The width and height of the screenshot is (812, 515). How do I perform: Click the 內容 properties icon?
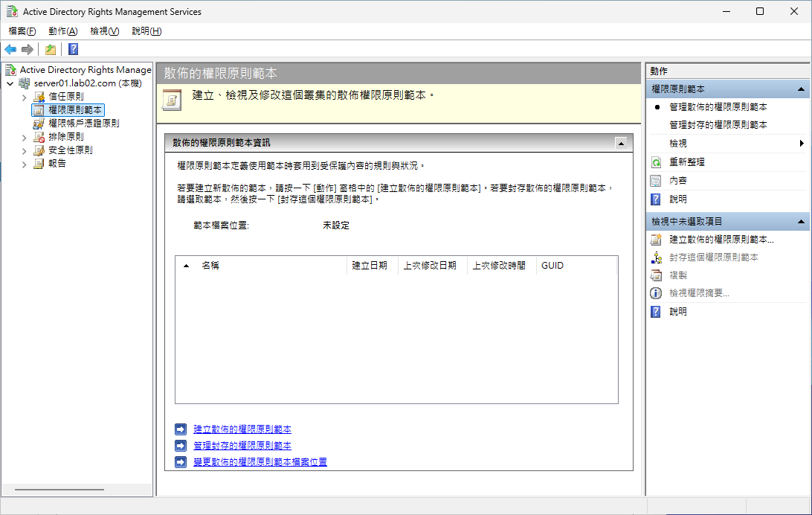pos(656,181)
